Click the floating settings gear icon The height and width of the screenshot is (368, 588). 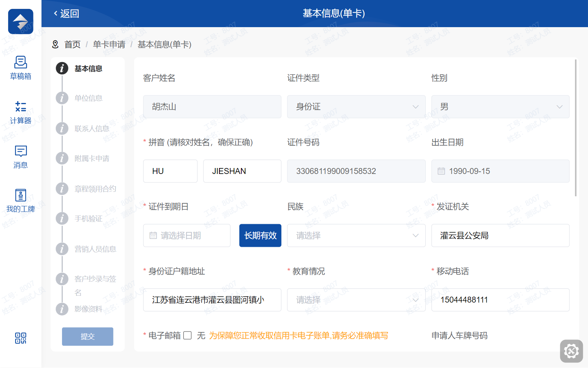point(571,351)
